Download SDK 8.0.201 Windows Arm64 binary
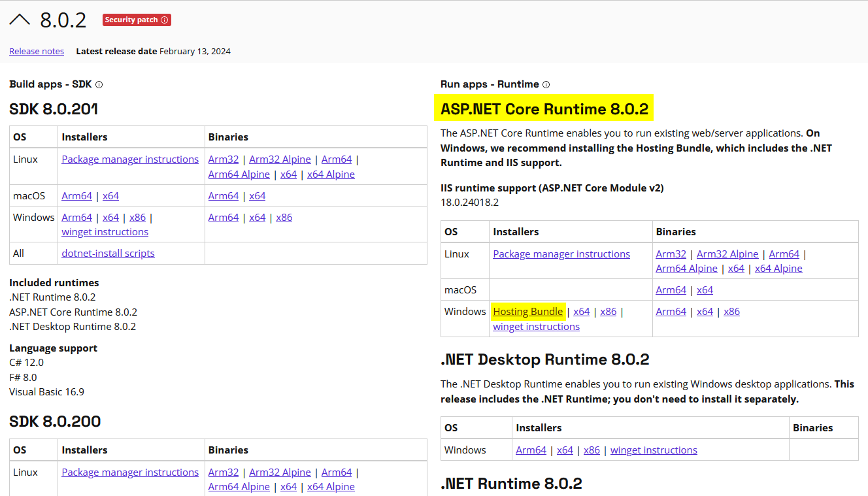The height and width of the screenshot is (496, 868). pyautogui.click(x=224, y=218)
